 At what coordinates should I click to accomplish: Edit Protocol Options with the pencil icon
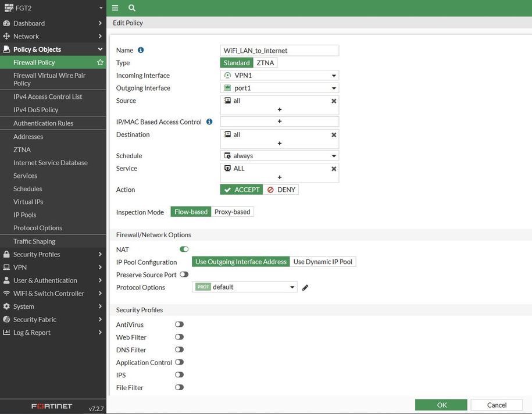[x=305, y=287]
